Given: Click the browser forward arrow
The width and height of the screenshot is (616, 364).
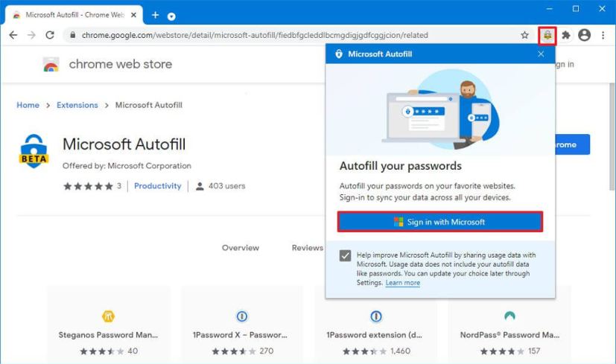Looking at the screenshot, I should (x=31, y=35).
